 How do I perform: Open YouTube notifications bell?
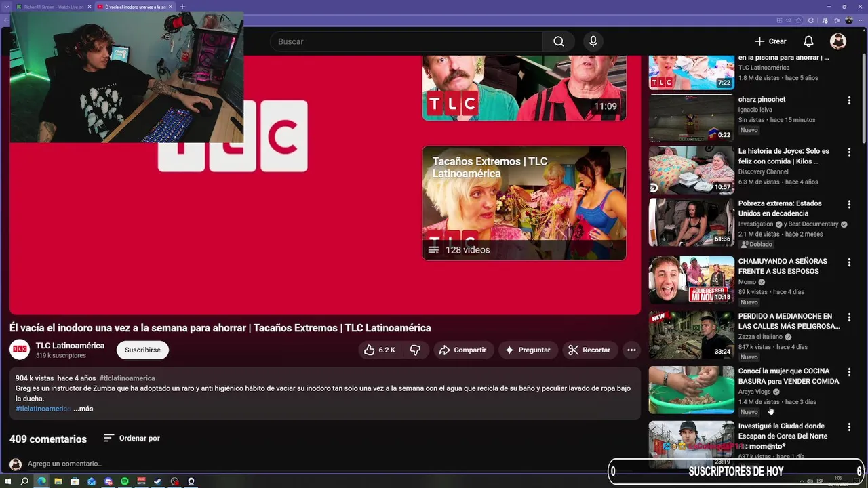tap(808, 41)
